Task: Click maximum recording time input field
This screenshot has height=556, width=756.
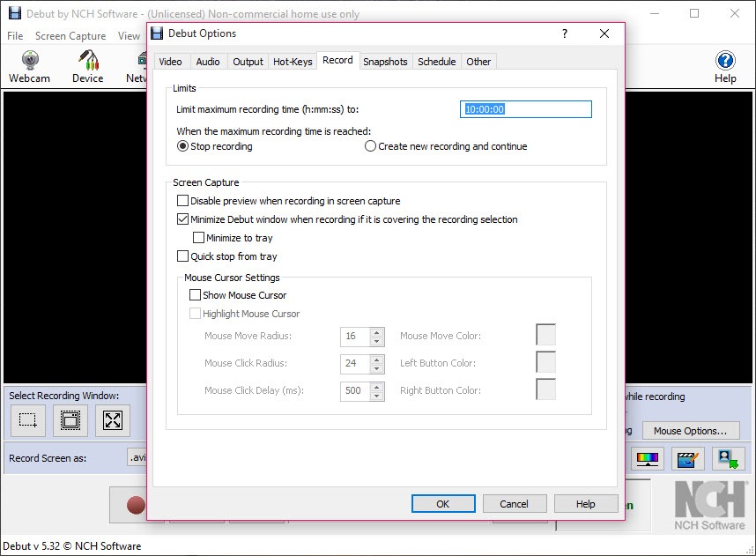Action: click(x=525, y=109)
